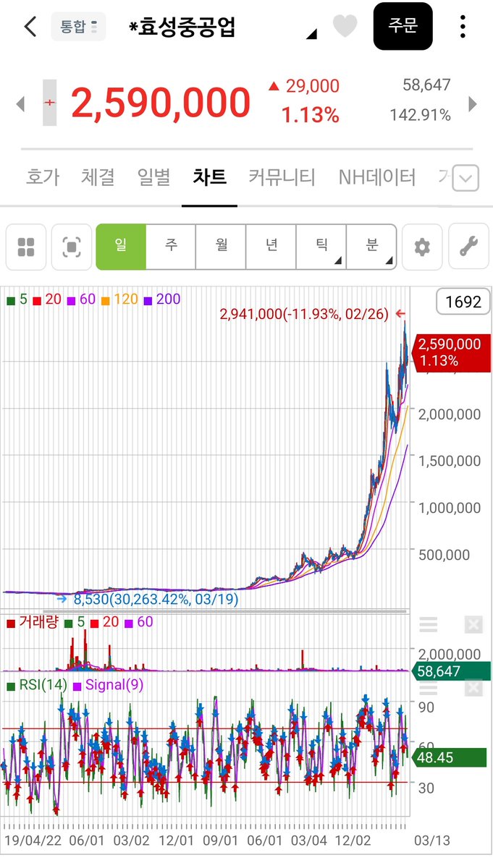
Task: Close the volume panel with X
Action: (x=473, y=625)
